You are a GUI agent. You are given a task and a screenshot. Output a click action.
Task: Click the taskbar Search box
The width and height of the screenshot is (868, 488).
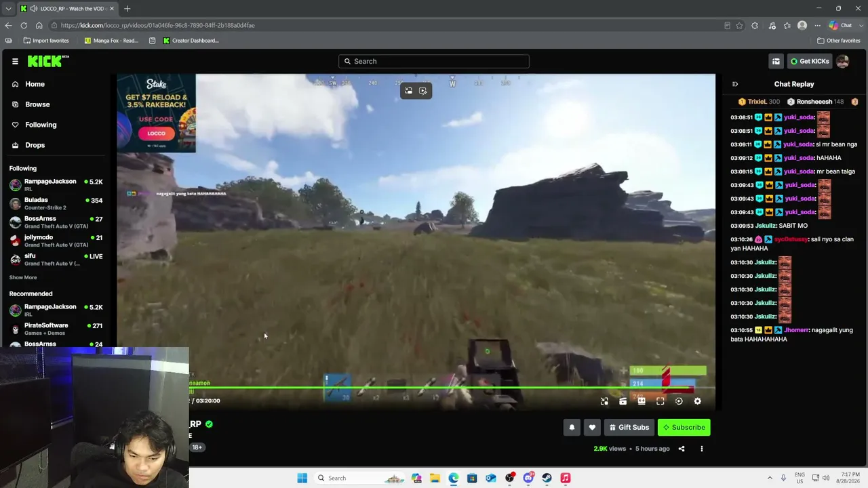pyautogui.click(x=361, y=478)
